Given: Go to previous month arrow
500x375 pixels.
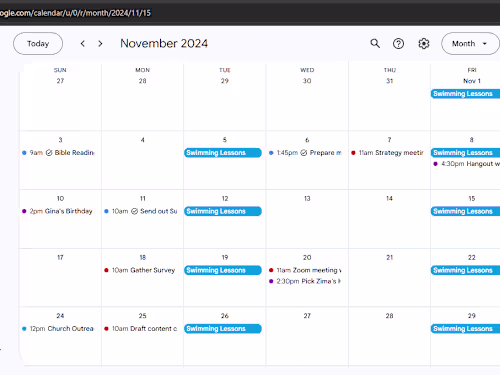Looking at the screenshot, I should (83, 44).
